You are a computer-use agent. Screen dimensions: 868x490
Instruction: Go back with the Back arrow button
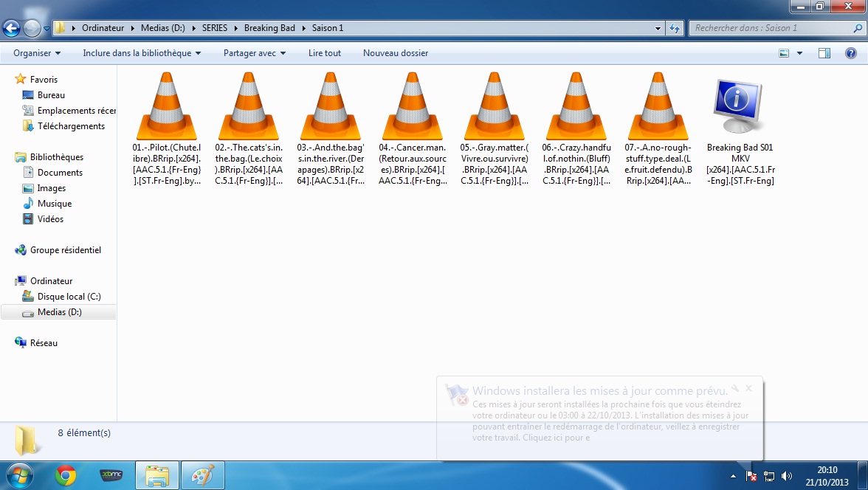tap(11, 28)
